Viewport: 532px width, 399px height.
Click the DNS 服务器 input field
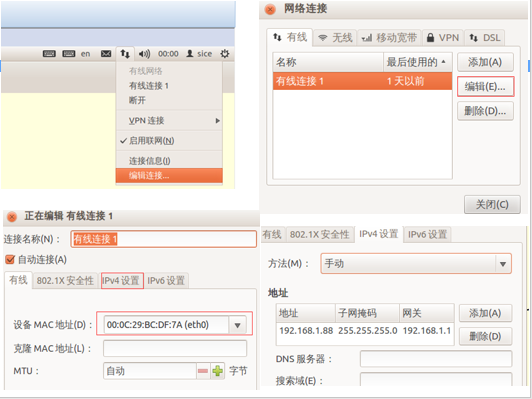[436, 359]
